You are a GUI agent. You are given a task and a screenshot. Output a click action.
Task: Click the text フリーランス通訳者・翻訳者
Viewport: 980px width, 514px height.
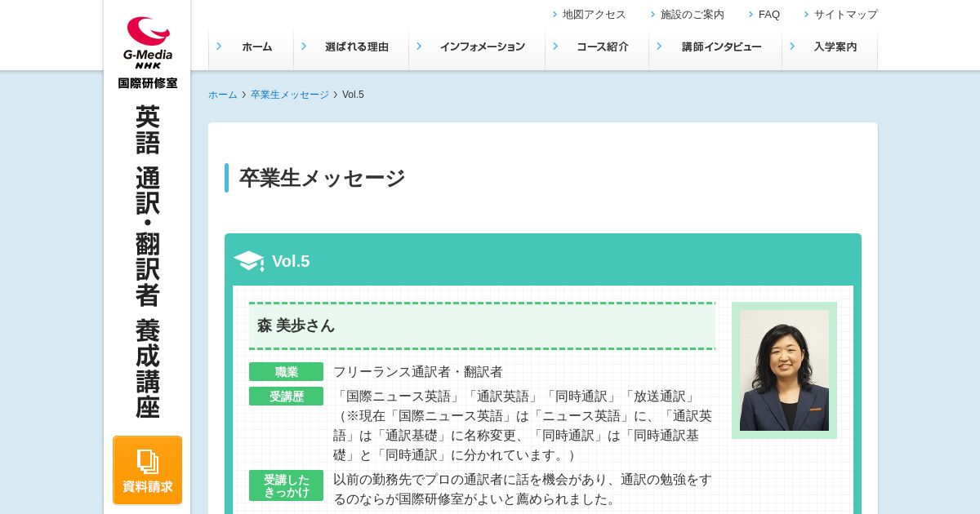(x=418, y=372)
